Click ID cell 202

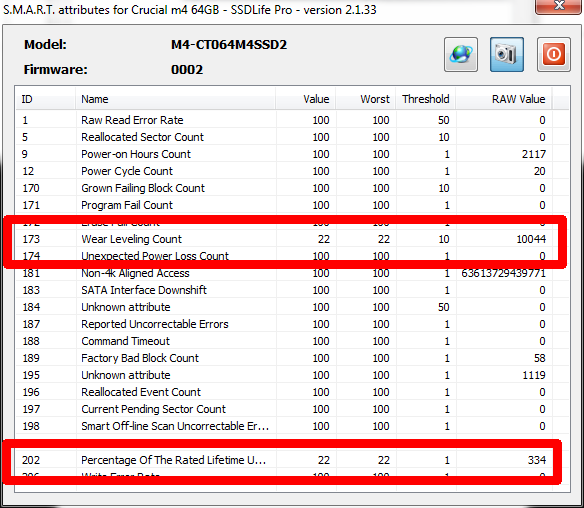pyautogui.click(x=31, y=460)
